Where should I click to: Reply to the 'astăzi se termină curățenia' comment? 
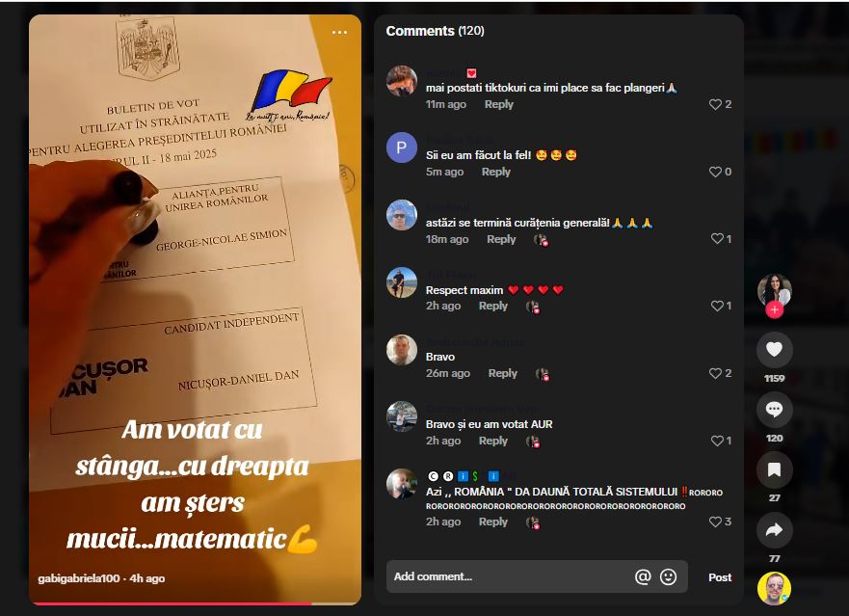click(x=501, y=239)
